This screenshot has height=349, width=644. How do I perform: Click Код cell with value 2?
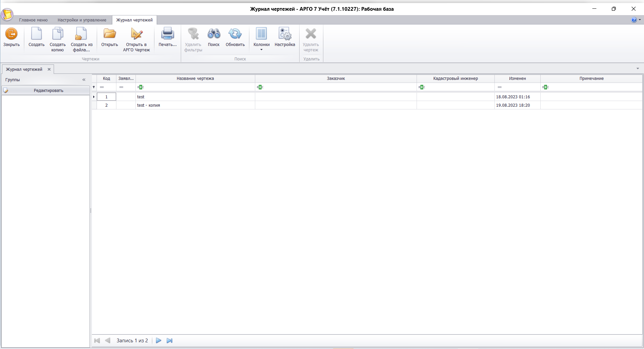point(106,105)
